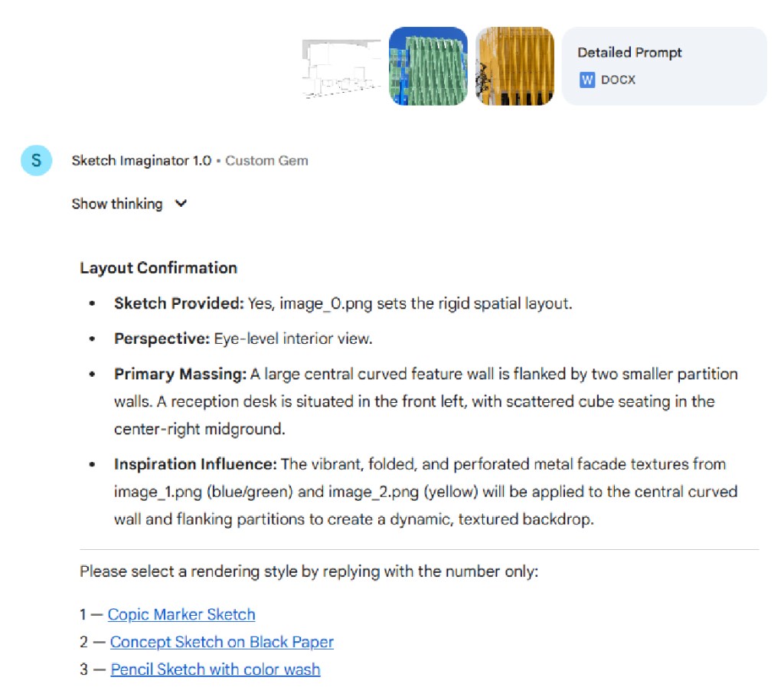This screenshot has height=697, width=784.
Task: Open the Detailed Prompt file title
Action: pyautogui.click(x=629, y=53)
